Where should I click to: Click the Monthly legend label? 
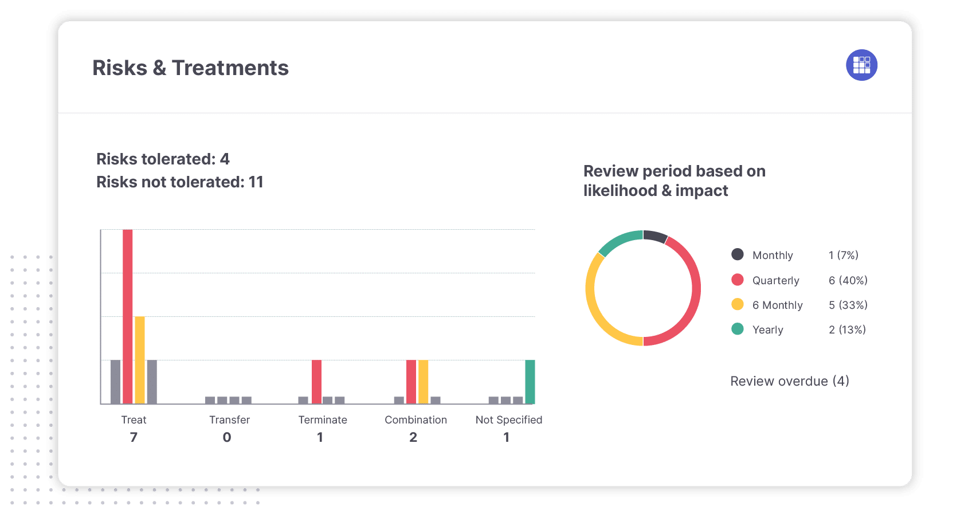(x=773, y=255)
